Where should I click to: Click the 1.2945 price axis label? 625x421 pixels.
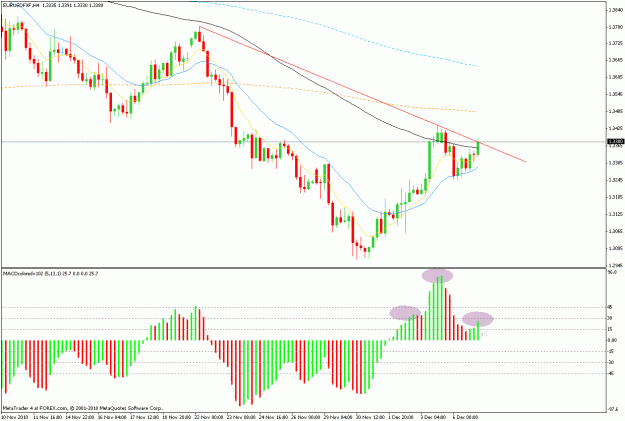(x=615, y=265)
